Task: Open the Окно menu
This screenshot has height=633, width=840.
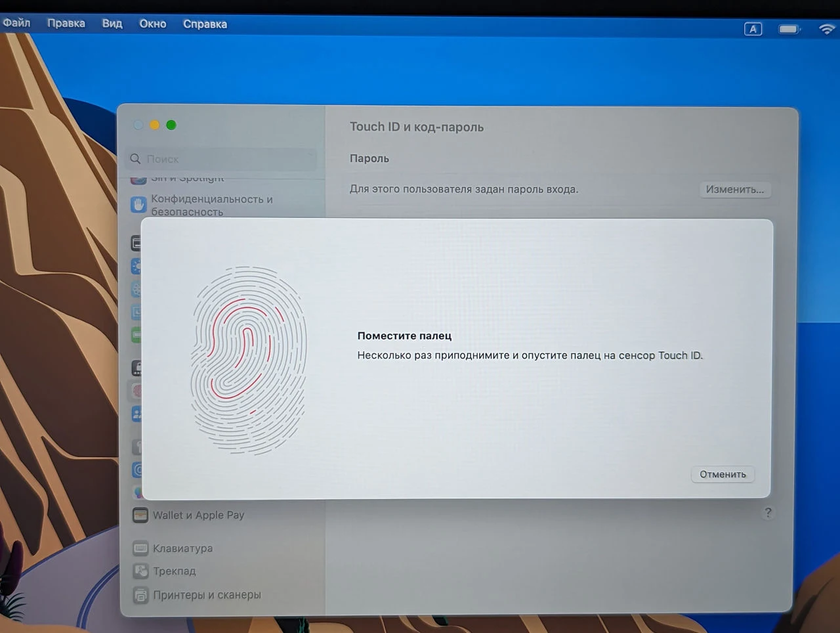Action: coord(152,24)
